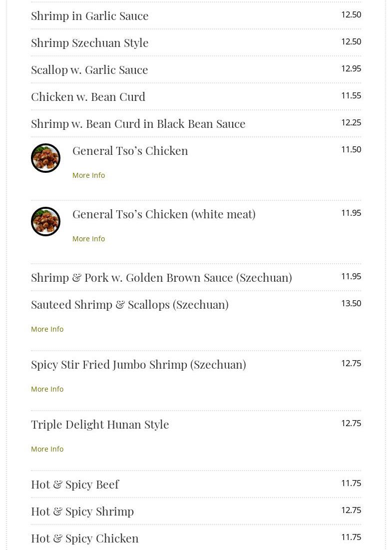View More Info under Triple Delight Hunan Style
Viewport: 392px width, 550px height.
point(47,449)
